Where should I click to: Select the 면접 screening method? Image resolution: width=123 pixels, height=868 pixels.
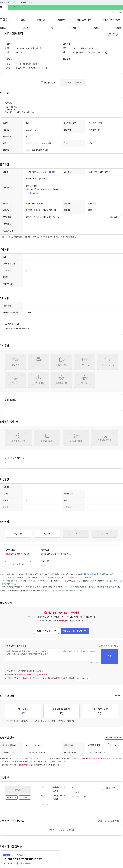47,534
